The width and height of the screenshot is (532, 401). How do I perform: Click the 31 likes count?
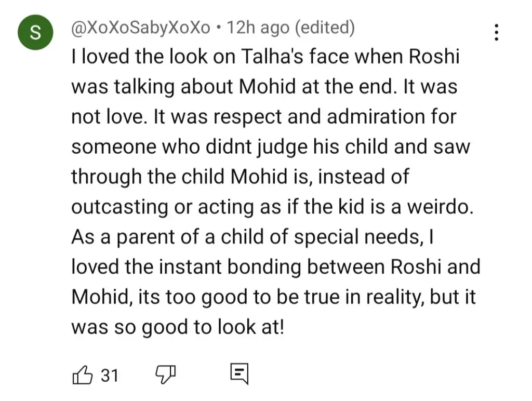point(110,376)
